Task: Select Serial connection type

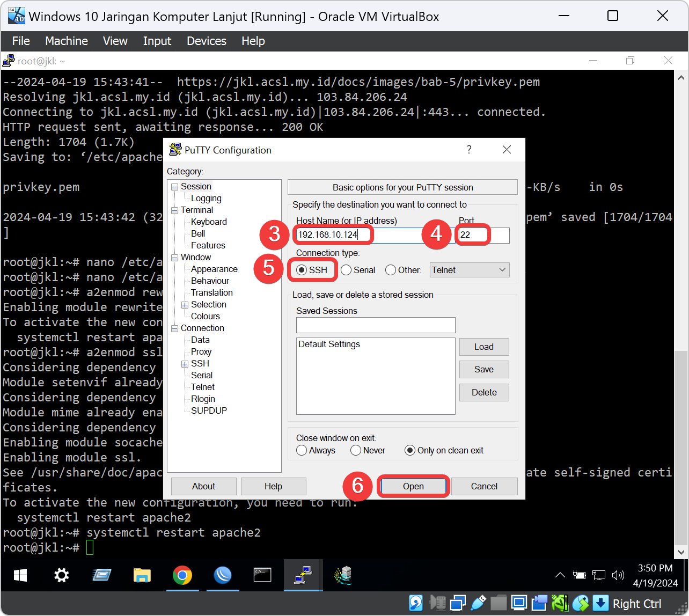Action: click(358, 270)
